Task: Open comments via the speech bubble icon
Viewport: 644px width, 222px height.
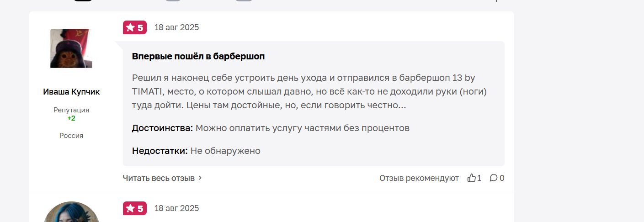Action: tap(494, 178)
